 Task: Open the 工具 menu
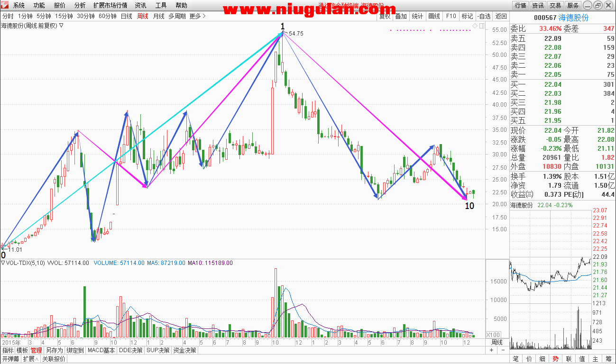161,5
